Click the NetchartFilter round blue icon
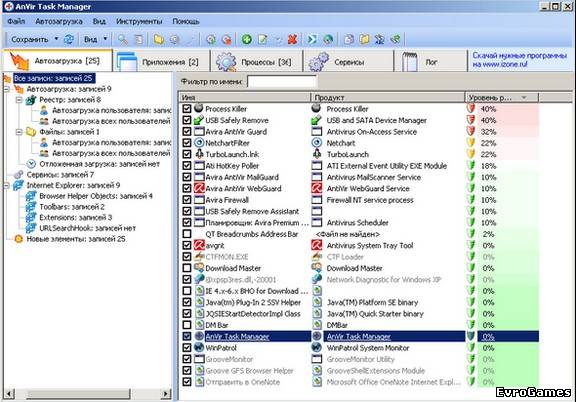This screenshot has width=576, height=402. coord(199,143)
